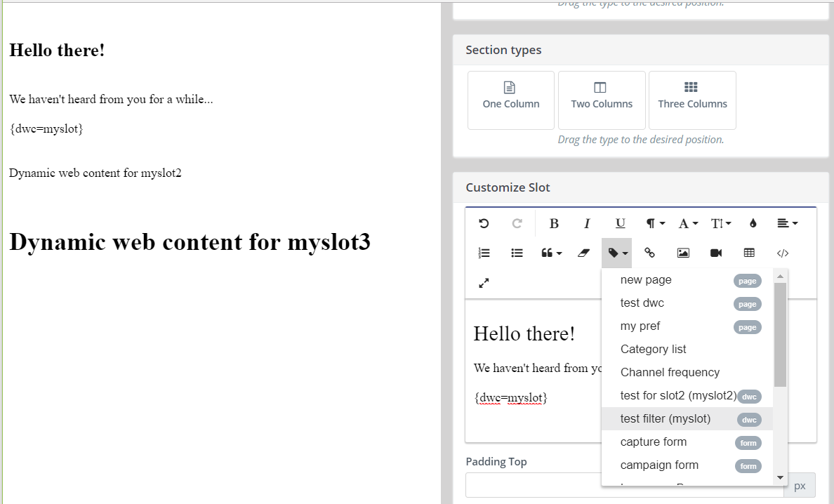Image resolution: width=834 pixels, height=504 pixels.
Task: Click the insert link icon
Action: [650, 253]
